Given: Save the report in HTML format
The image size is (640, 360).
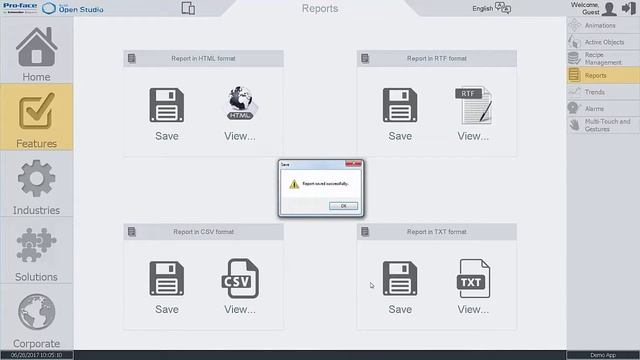Looking at the screenshot, I should click(x=167, y=114).
